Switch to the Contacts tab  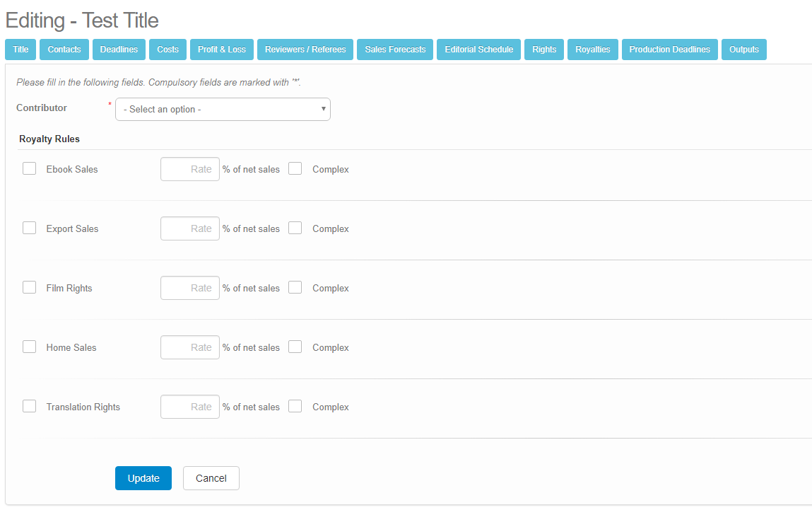point(64,50)
